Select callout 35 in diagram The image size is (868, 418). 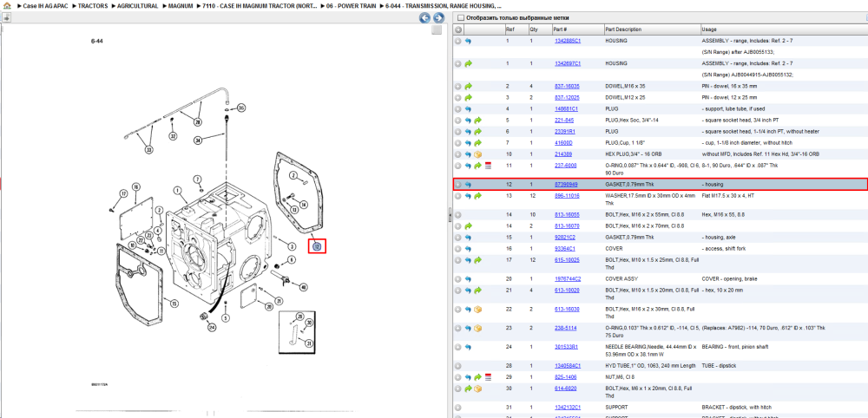[241, 108]
